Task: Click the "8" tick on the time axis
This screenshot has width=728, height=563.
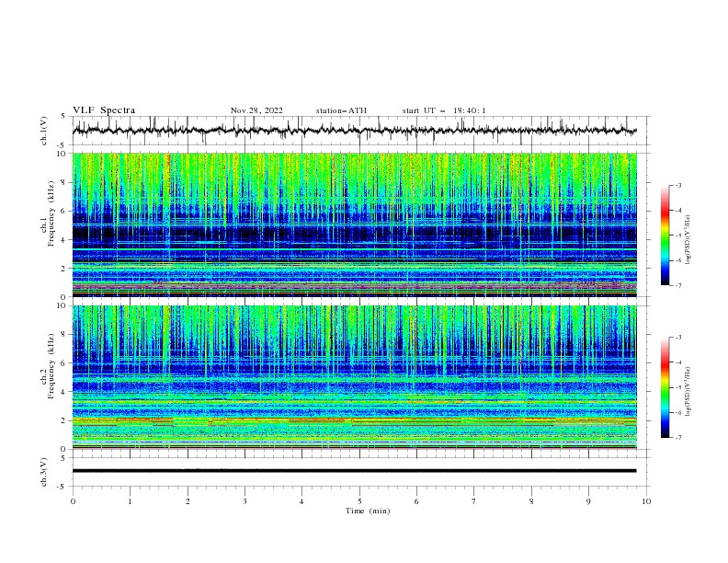Action: coord(531,501)
